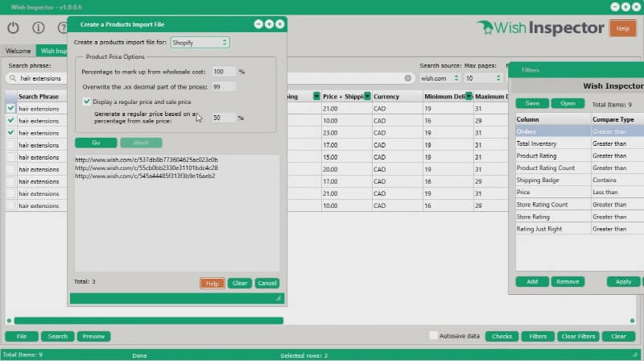This screenshot has width=644, height=361.
Task: Open the Shopify platform dropdown
Action: [x=200, y=43]
